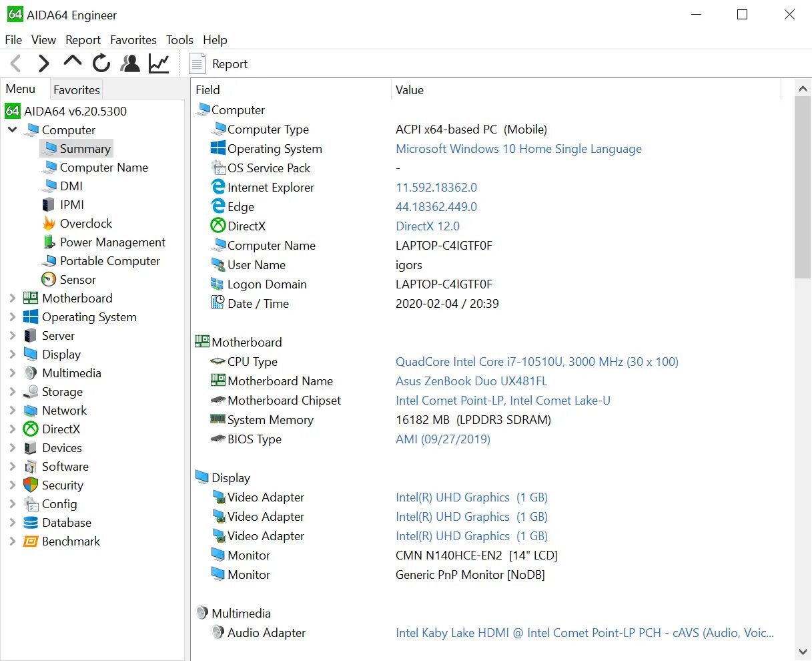Select Power Management in the tree

[x=112, y=242]
